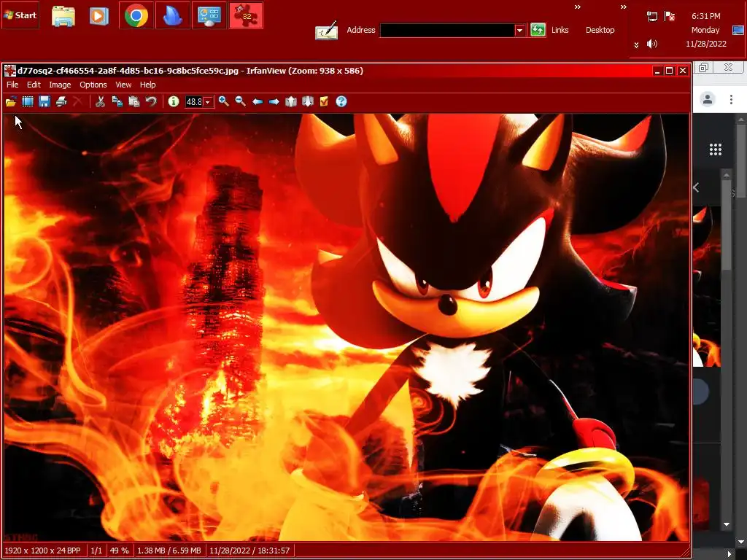Open image information with the green i icon
This screenshot has width=747, height=560.
(x=174, y=101)
